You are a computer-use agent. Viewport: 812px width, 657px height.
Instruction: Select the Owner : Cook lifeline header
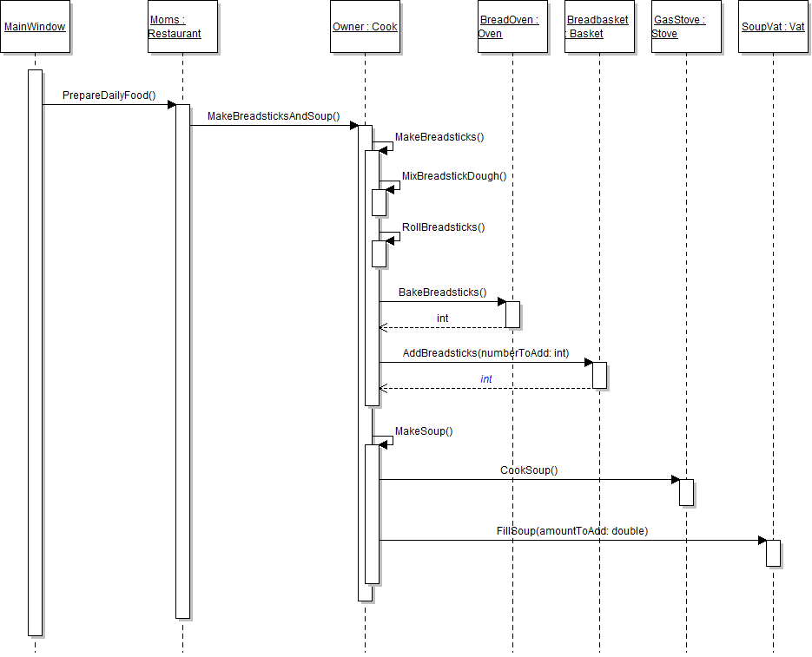point(365,27)
